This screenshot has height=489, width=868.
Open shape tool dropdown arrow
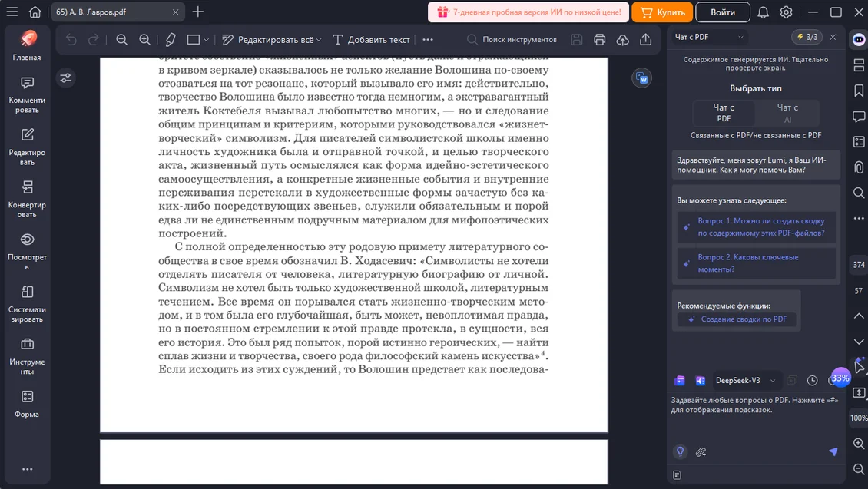pos(206,40)
